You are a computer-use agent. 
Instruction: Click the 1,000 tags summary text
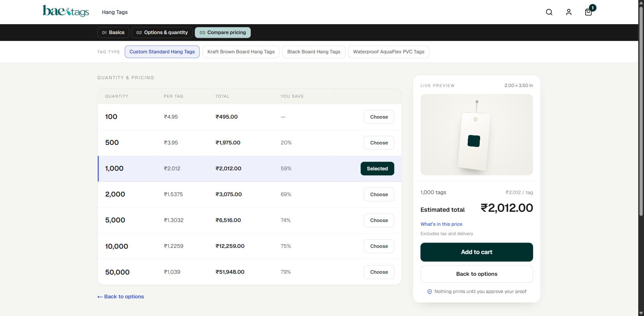click(433, 192)
